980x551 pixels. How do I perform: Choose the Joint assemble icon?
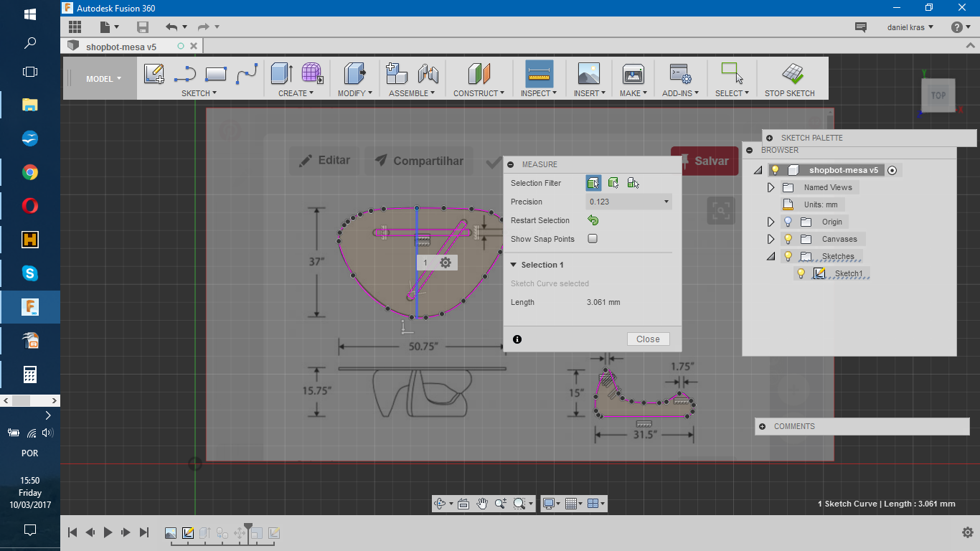tap(428, 73)
